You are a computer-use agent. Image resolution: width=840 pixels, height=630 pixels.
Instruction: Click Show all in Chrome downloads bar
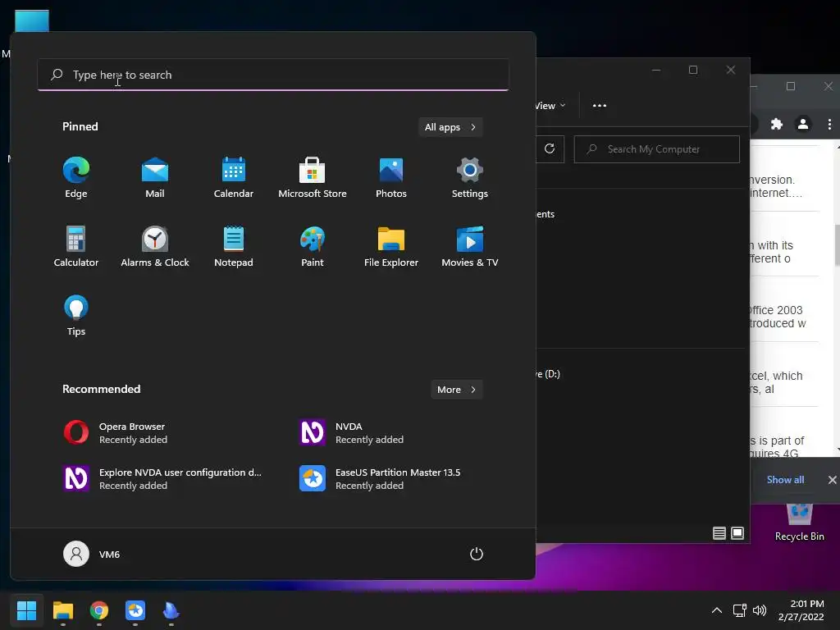click(x=785, y=479)
